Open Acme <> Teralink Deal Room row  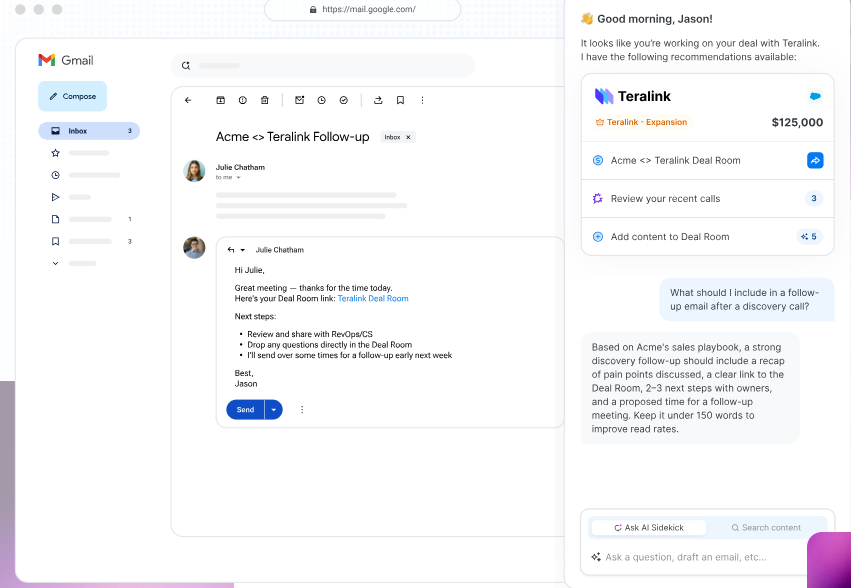[x=707, y=161]
